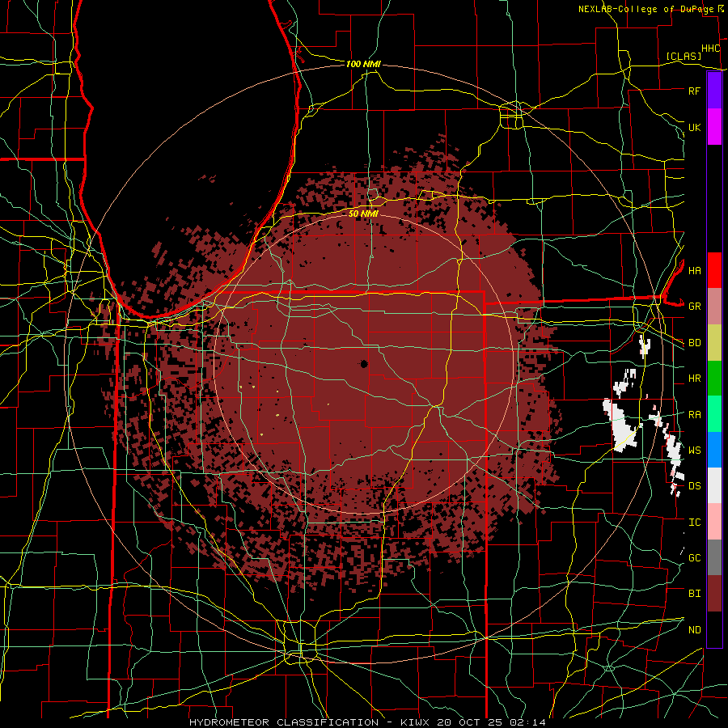This screenshot has height=728, width=728.
Task: Click the 'ND' legend label
Action: (x=694, y=630)
